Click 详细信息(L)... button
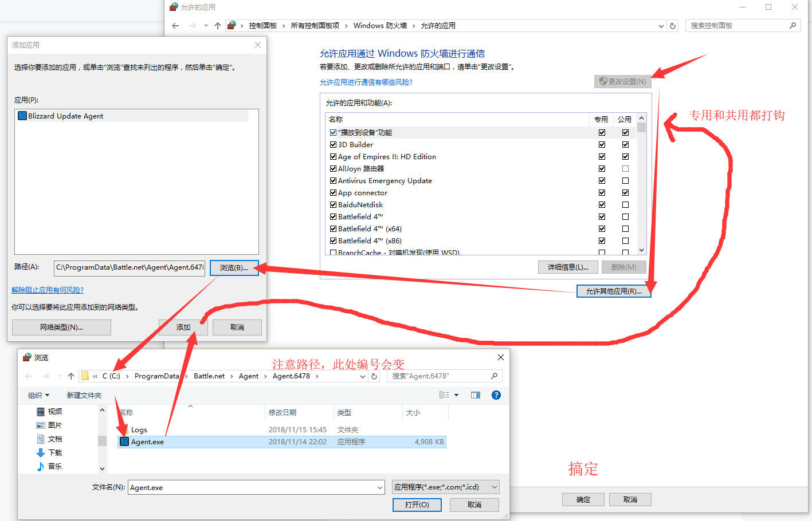812x521 pixels. [568, 267]
